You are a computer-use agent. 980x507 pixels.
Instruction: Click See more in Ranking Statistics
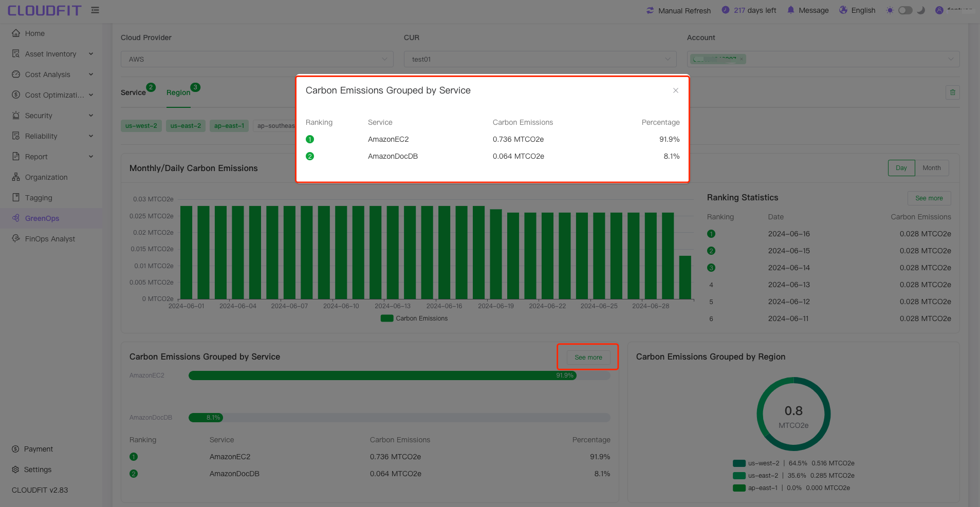929,198
